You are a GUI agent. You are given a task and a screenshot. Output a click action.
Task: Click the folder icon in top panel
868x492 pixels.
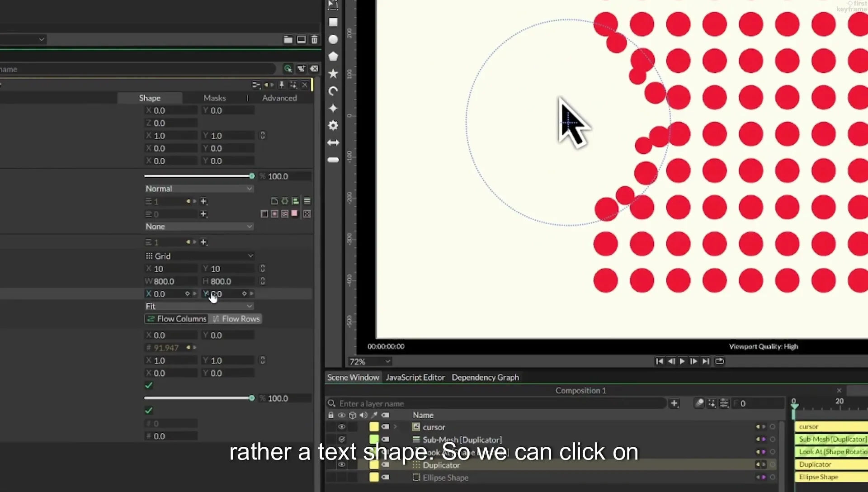pyautogui.click(x=288, y=39)
